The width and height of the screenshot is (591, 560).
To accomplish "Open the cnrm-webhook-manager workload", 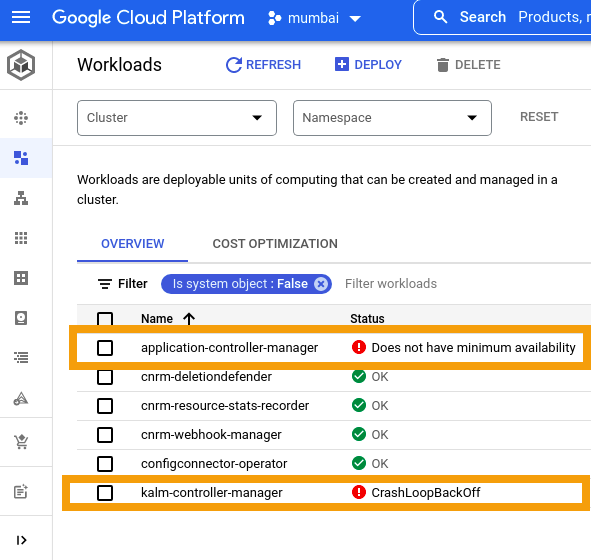I will [x=211, y=435].
